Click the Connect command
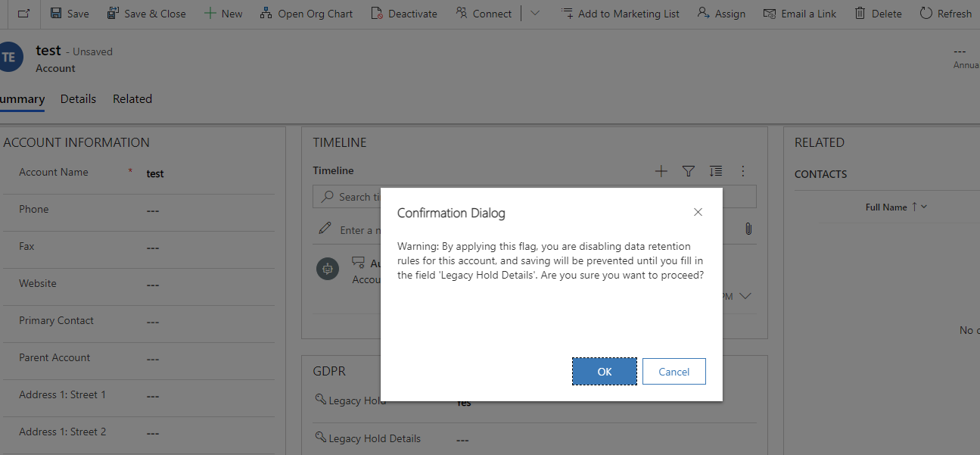The image size is (980, 455). 484,14
